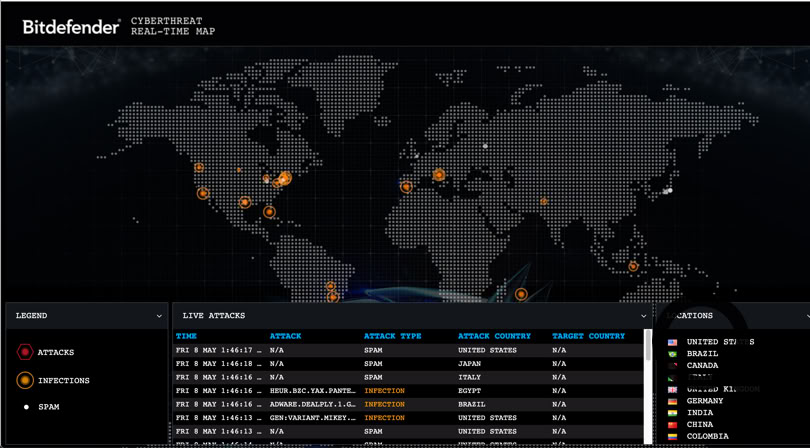The image size is (810, 448).
Task: Click infection marker in southern Africa
Action: tap(521, 294)
